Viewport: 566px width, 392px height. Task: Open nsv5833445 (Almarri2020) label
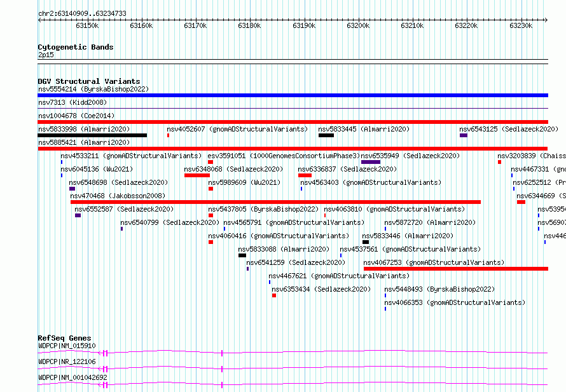(364, 129)
